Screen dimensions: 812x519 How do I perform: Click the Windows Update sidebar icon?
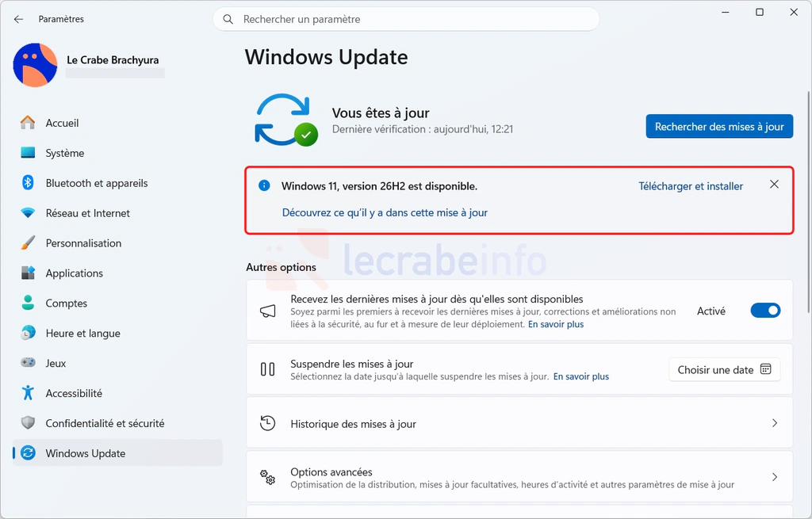28,452
